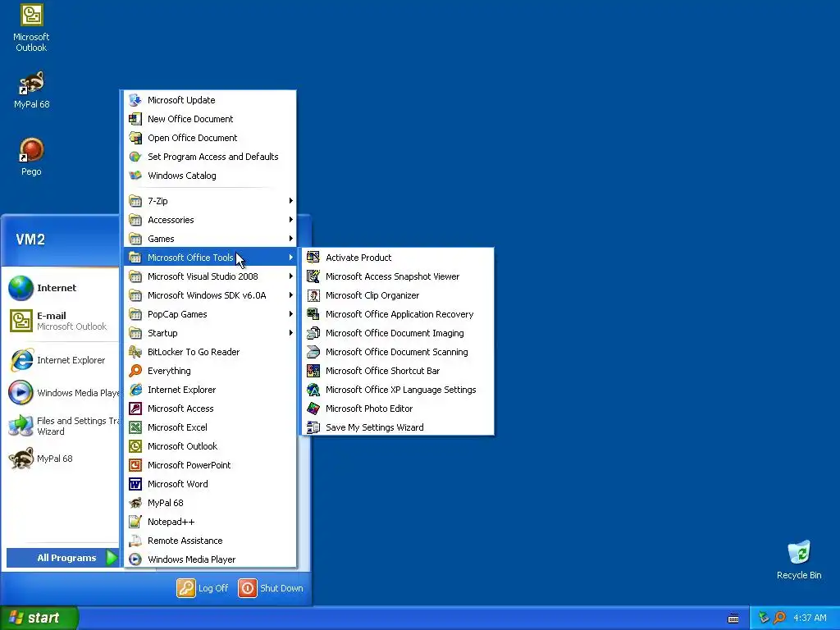Launch Microsoft Word from All Programs
The image size is (840, 630).
[210, 484]
